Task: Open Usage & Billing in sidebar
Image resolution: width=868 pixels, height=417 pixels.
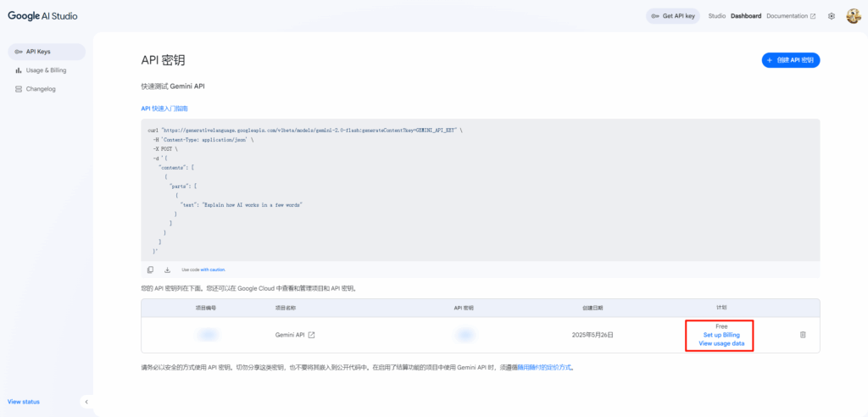Action: [47, 70]
